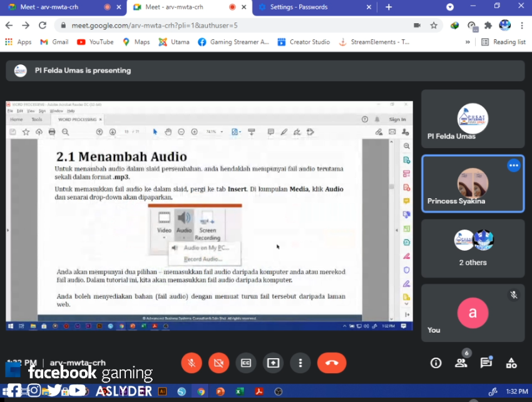Viewport: 532px width, 402px height.
Task: Open a new browser tab
Action: pyautogui.click(x=389, y=7)
